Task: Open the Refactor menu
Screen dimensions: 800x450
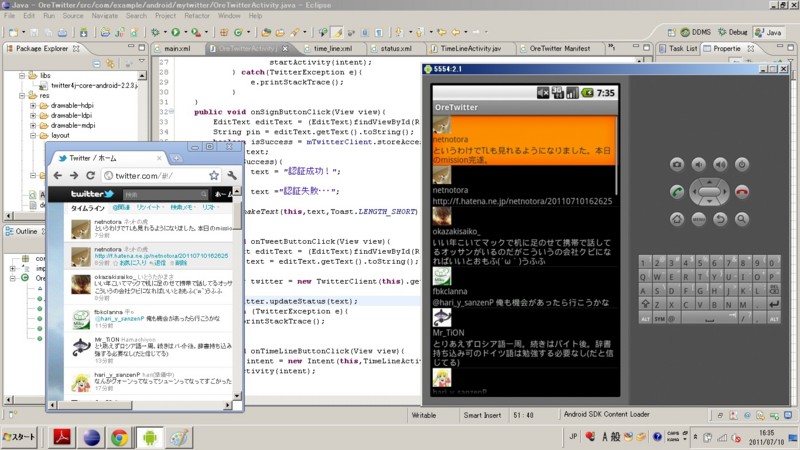Action: point(197,16)
